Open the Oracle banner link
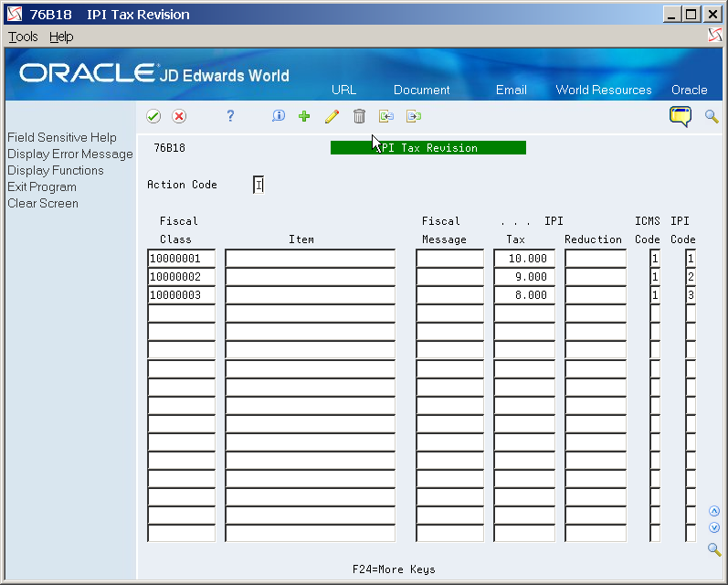Screen dimensions: 728x585 (x=690, y=90)
